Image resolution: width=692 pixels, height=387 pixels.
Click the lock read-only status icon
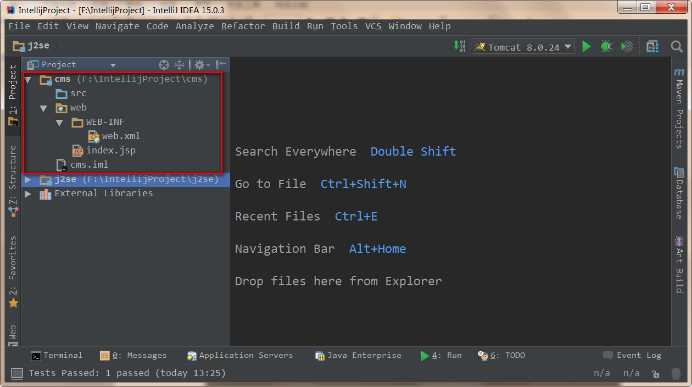coord(656,374)
